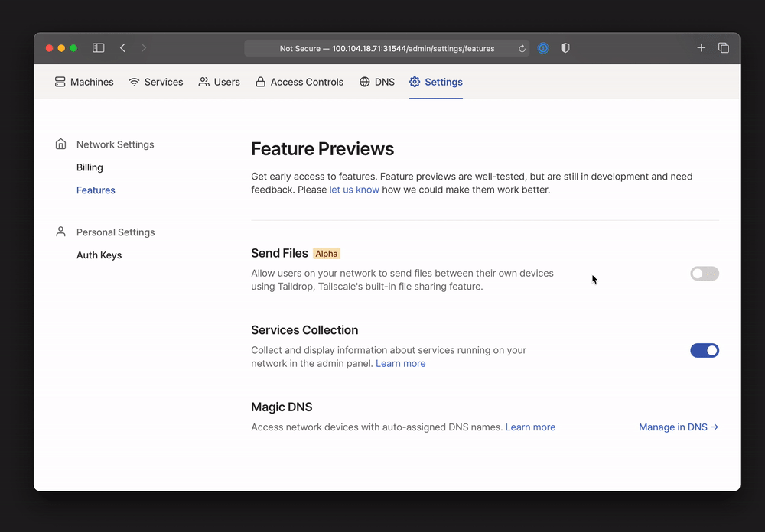Open a new tab with the plus icon

pyautogui.click(x=701, y=48)
